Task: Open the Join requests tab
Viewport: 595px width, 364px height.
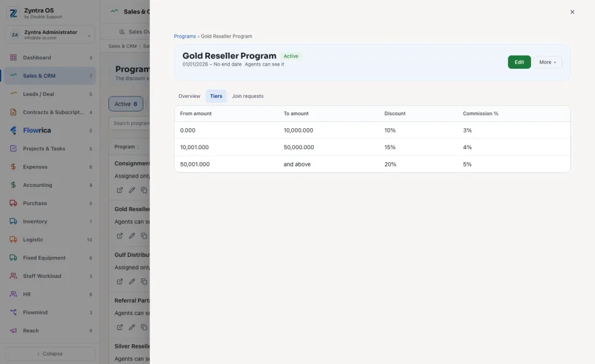Action: 248,96
